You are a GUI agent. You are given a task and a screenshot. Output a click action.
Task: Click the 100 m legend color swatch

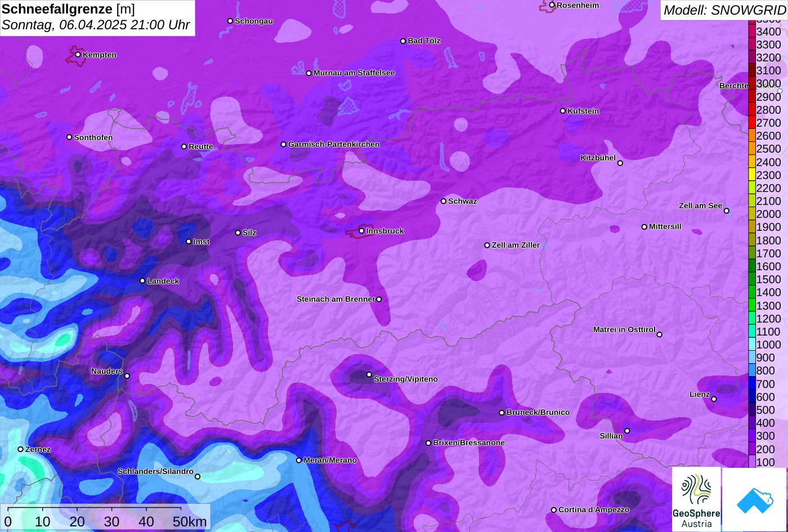(752, 462)
